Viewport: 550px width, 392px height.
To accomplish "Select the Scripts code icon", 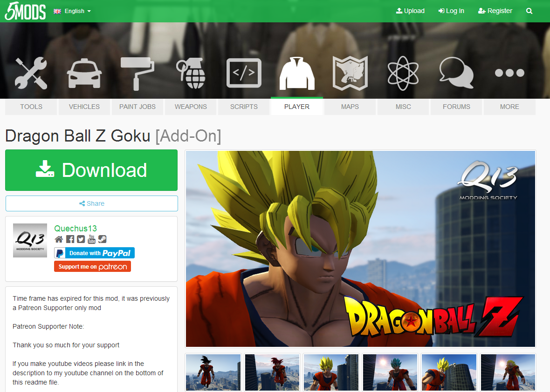I will tap(244, 73).
